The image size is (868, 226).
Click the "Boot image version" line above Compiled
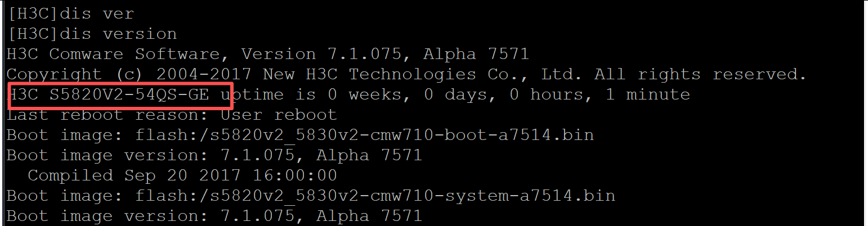[x=214, y=155]
